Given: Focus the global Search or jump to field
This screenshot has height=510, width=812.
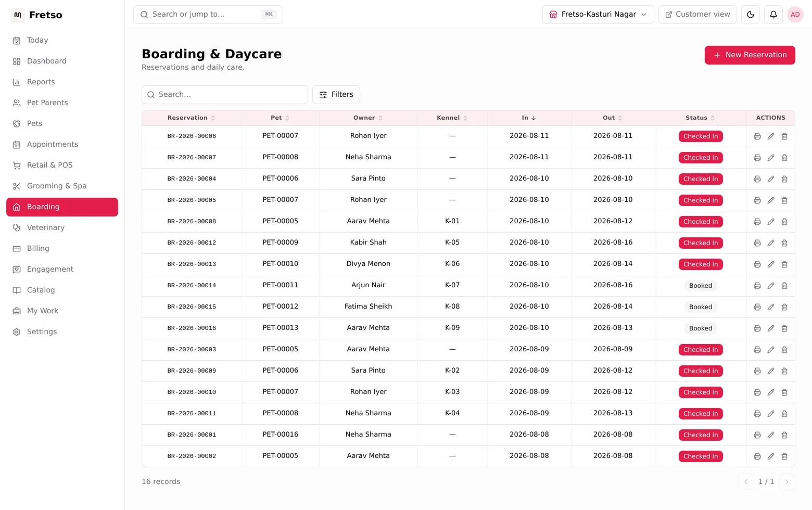Looking at the screenshot, I should pyautogui.click(x=208, y=15).
